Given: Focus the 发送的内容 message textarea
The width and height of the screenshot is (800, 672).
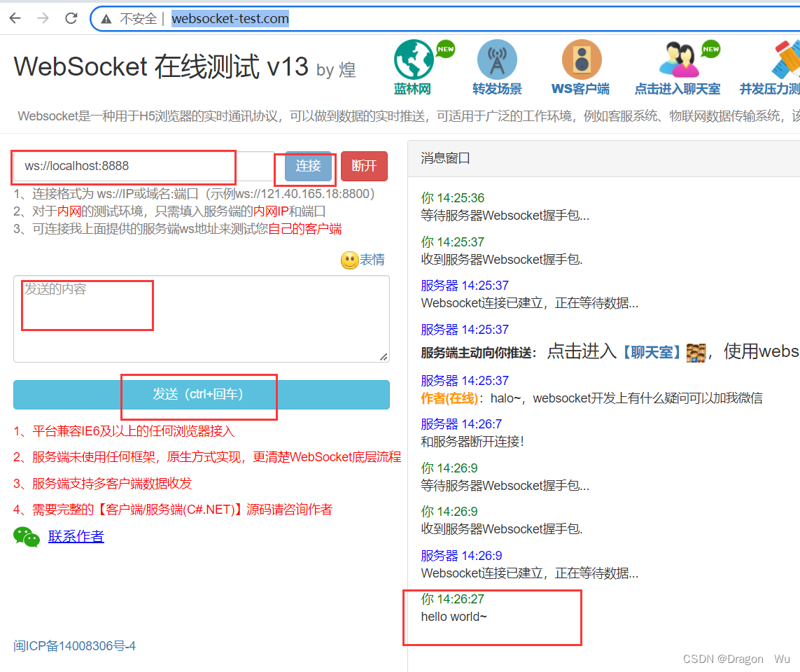Looking at the screenshot, I should 202,319.
